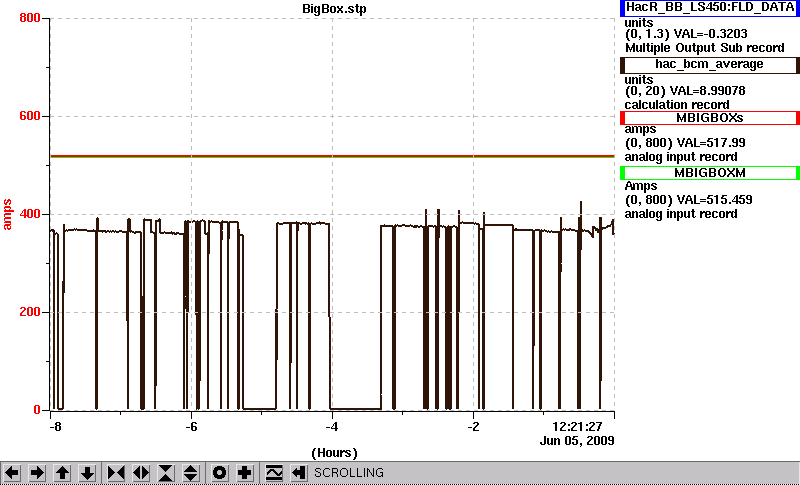Click the x-axis tick label -4

point(332,427)
